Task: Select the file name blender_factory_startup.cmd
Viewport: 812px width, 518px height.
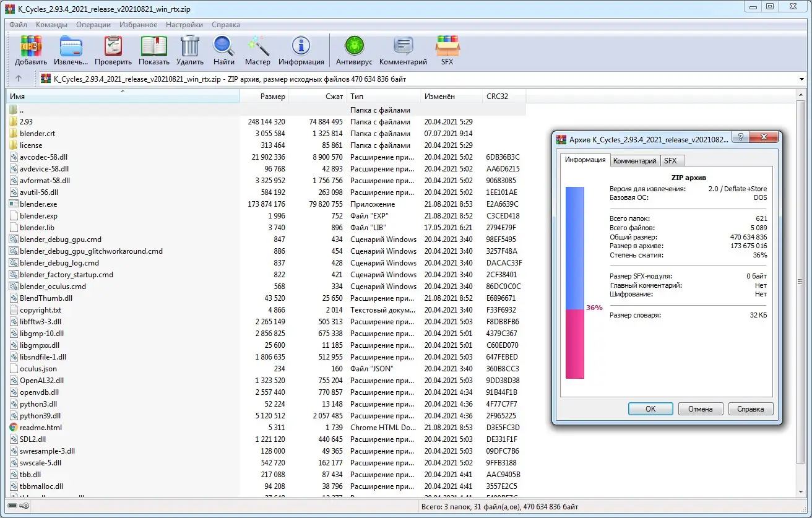Action: click(x=66, y=275)
